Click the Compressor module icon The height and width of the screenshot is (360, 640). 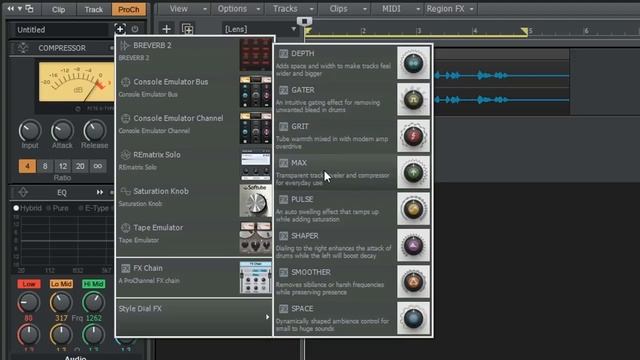pyautogui.click(x=23, y=48)
